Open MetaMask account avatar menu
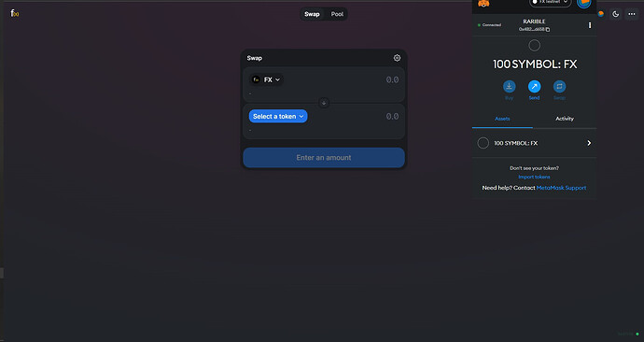Image resolution: width=644 pixels, height=342 pixels. tap(583, 4)
